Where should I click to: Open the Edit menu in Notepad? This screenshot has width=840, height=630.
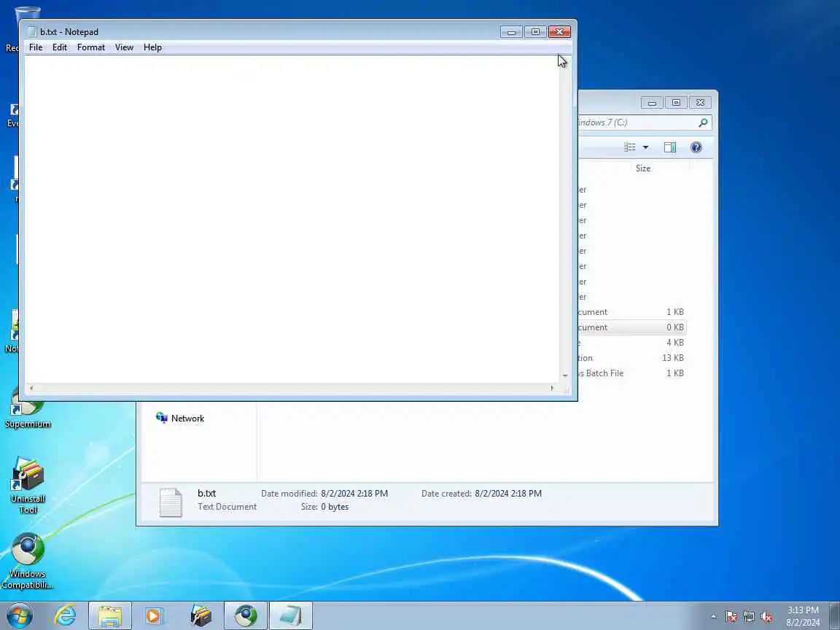pos(60,47)
